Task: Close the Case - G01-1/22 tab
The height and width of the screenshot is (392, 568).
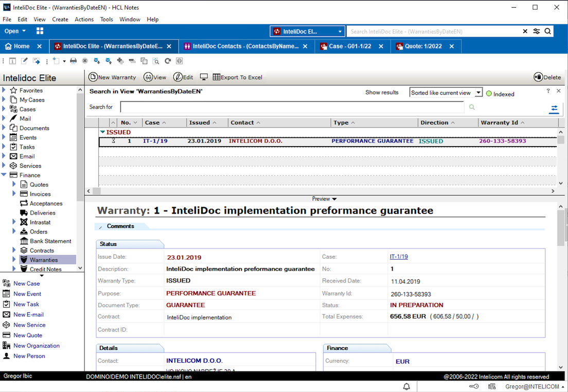Action: click(x=381, y=46)
